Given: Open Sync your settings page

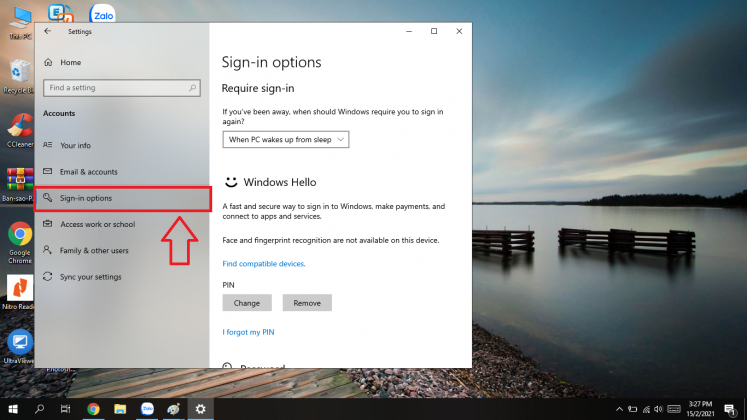Looking at the screenshot, I should [90, 276].
